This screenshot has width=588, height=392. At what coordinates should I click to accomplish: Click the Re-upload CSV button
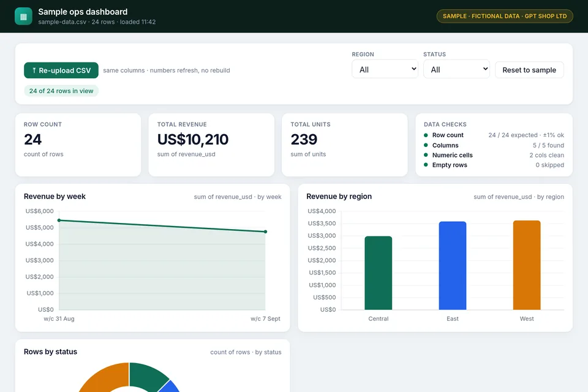(61, 70)
